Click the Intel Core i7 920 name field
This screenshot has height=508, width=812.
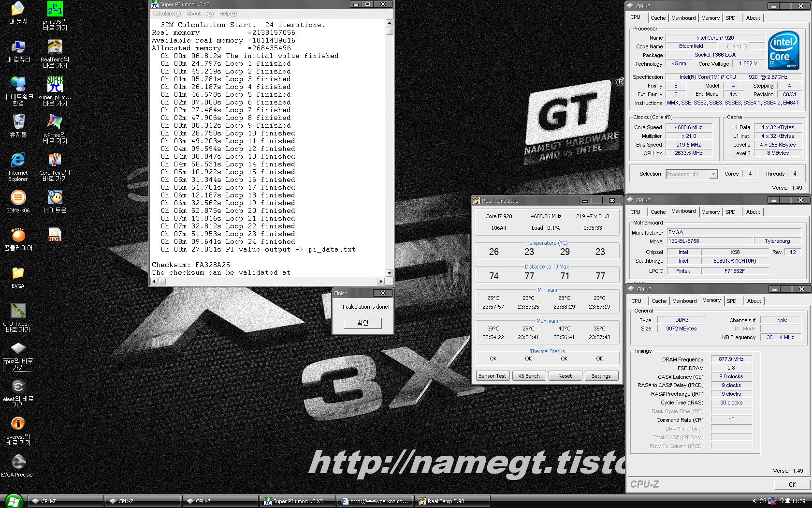[715, 38]
